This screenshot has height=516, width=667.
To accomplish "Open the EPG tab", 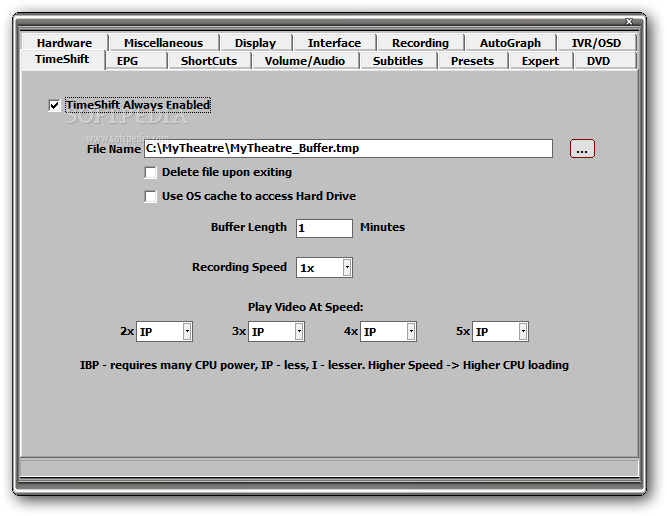I will pos(136,61).
